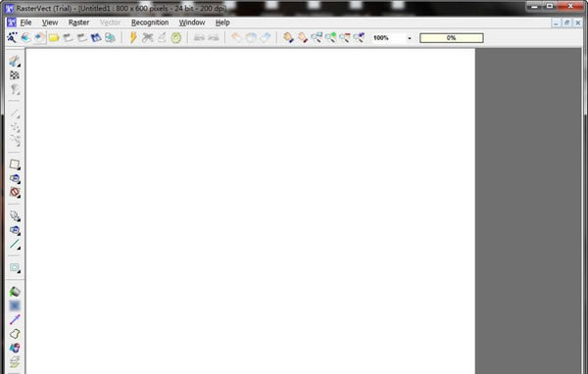Click the blue floppy disk save icon
The width and height of the screenshot is (588, 374).
click(96, 37)
